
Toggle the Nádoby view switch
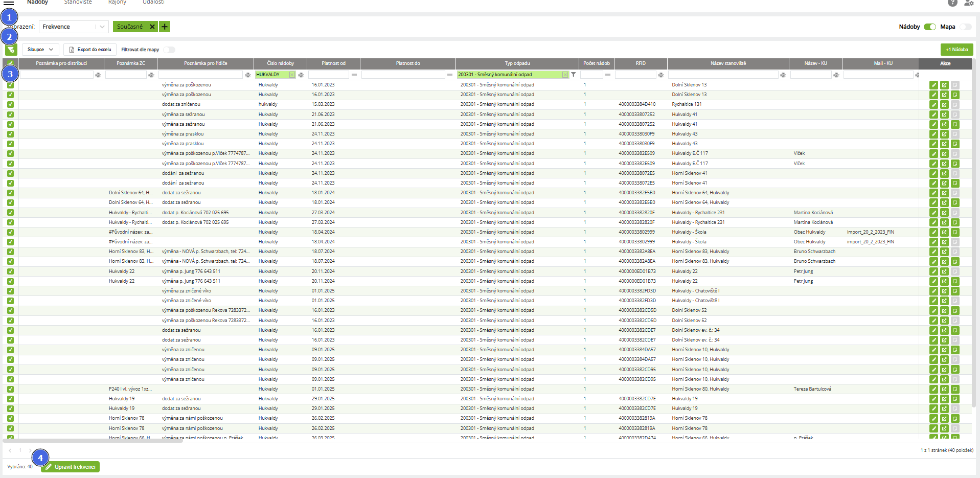930,27
